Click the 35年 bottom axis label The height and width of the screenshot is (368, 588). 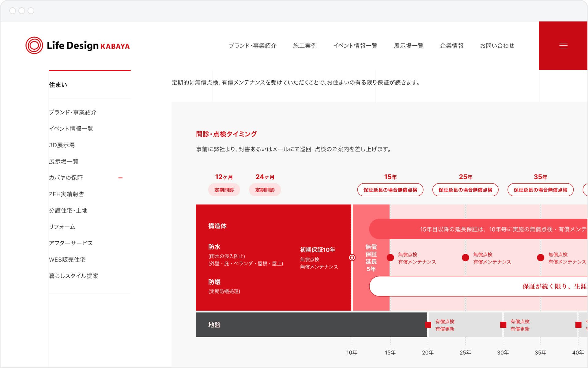pos(541,353)
